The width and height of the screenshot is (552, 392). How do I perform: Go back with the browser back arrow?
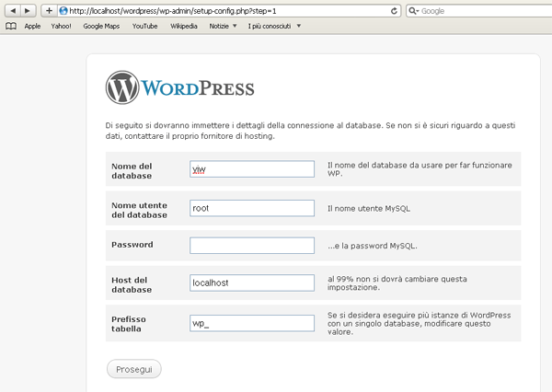coord(13,11)
